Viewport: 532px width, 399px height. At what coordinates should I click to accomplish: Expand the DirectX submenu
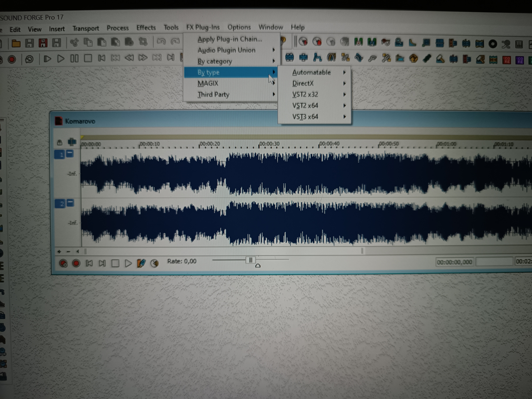315,83
